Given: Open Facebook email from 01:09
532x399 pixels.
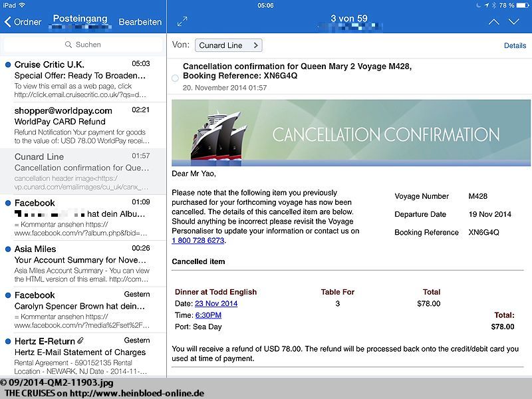Looking at the screenshot, I should click(83, 217).
